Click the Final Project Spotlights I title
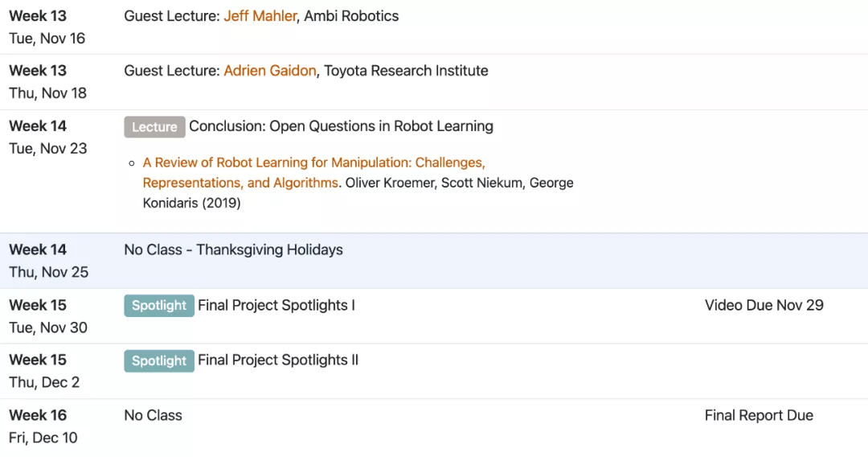This screenshot has width=868, height=457. pyautogui.click(x=276, y=305)
